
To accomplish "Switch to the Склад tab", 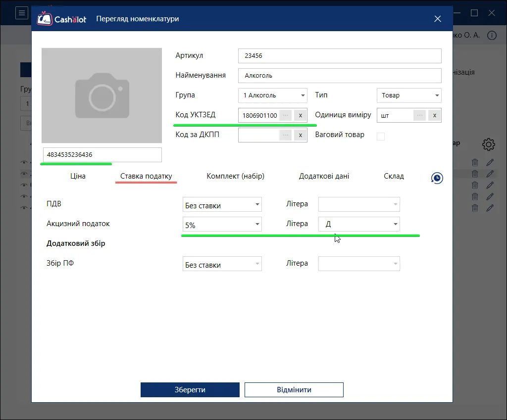I will (x=394, y=176).
